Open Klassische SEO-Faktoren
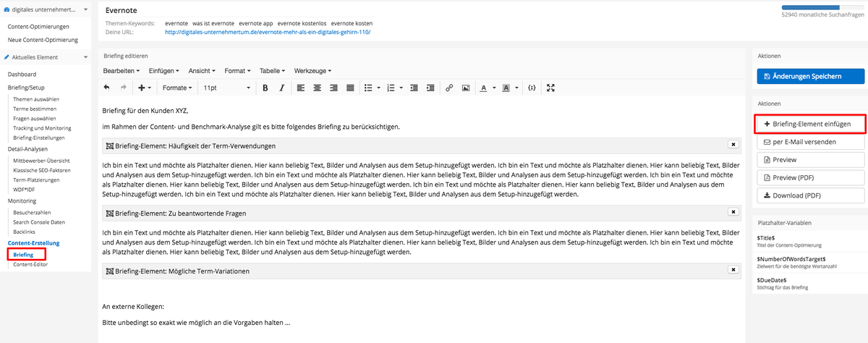This screenshot has height=343, width=868. 41,169
